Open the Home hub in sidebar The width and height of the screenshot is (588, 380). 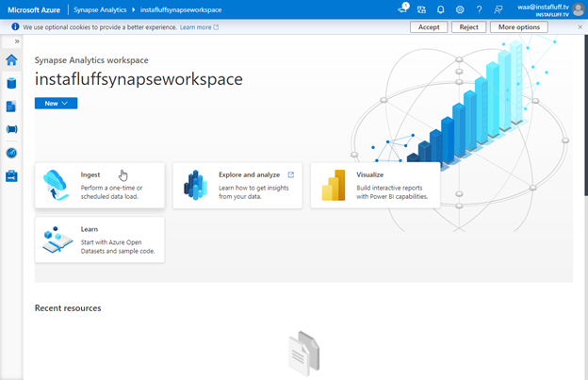click(x=11, y=59)
